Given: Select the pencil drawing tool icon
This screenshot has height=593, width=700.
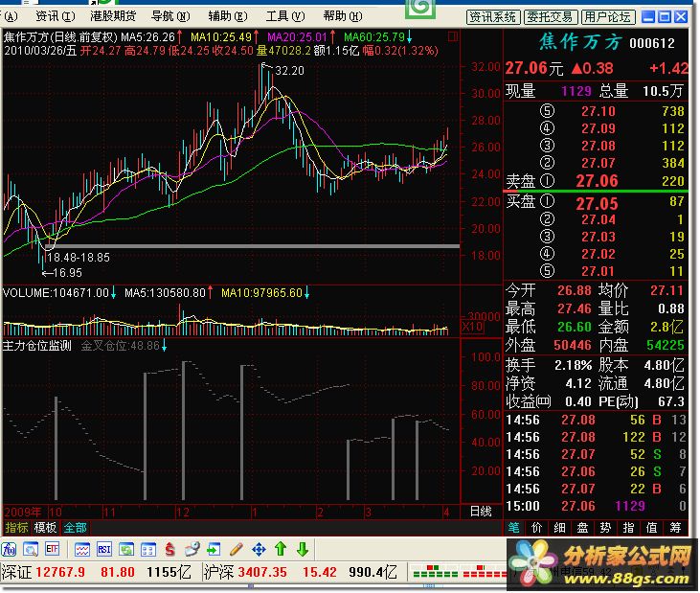Looking at the screenshot, I should 237,550.
